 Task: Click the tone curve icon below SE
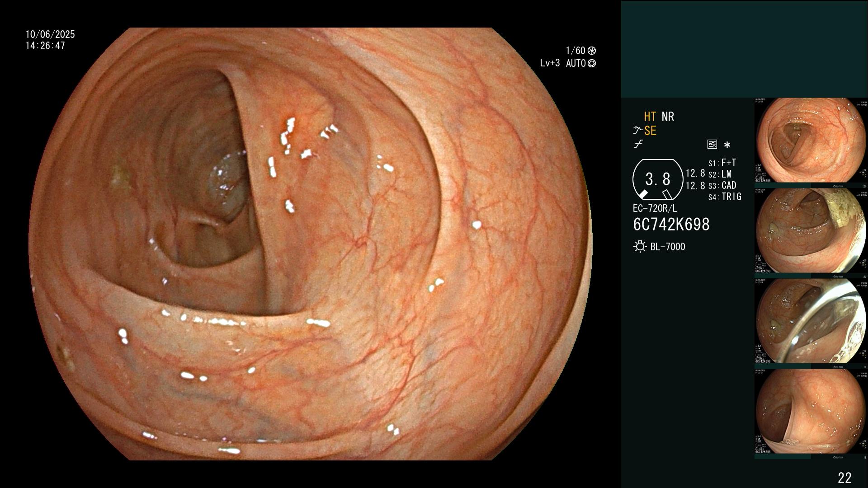pos(638,144)
